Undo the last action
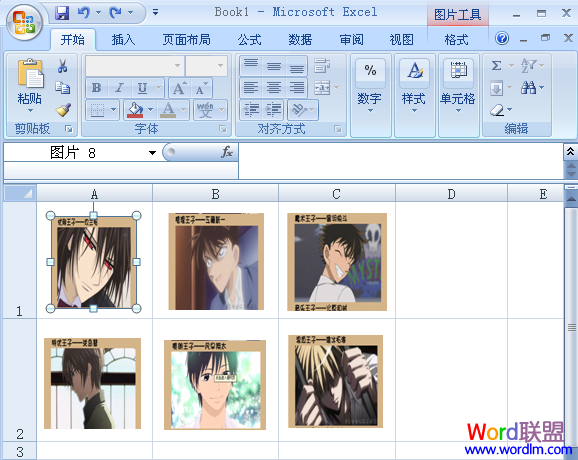Screen dimensions: 578x460 coord(84,13)
